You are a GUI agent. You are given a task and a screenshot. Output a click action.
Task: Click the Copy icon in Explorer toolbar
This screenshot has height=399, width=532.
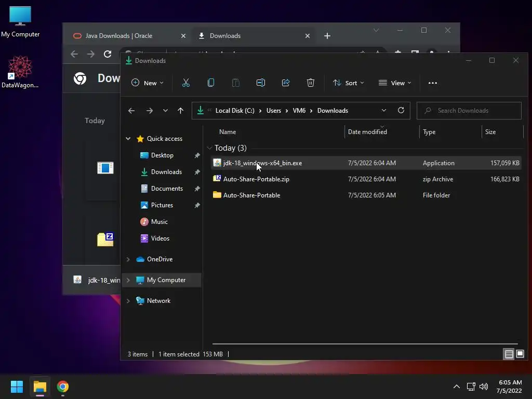(x=211, y=83)
